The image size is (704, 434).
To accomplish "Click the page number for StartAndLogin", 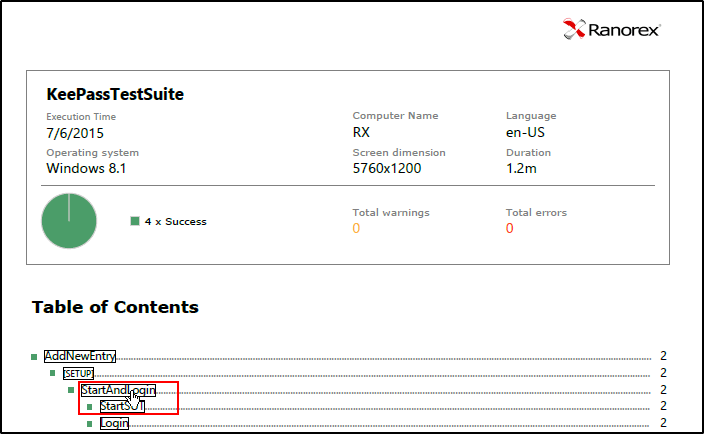I will (x=663, y=390).
